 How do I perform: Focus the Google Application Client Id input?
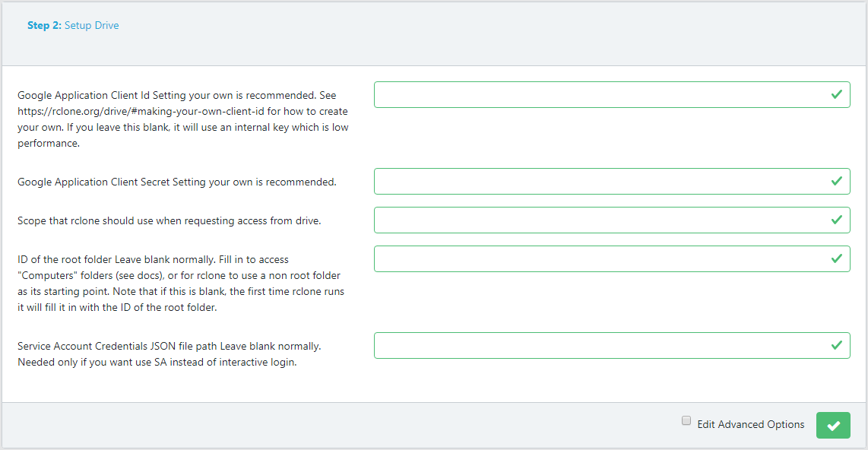pos(612,95)
